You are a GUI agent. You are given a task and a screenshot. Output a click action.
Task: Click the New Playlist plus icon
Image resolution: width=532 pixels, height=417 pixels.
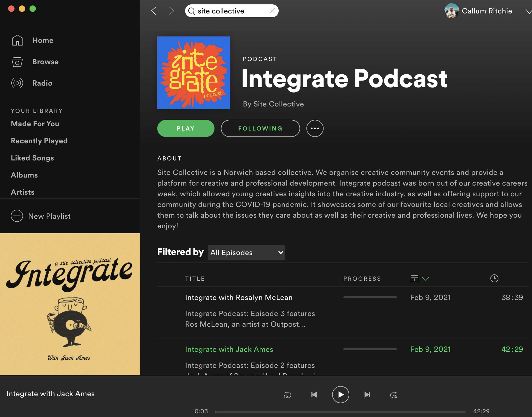[x=17, y=216]
